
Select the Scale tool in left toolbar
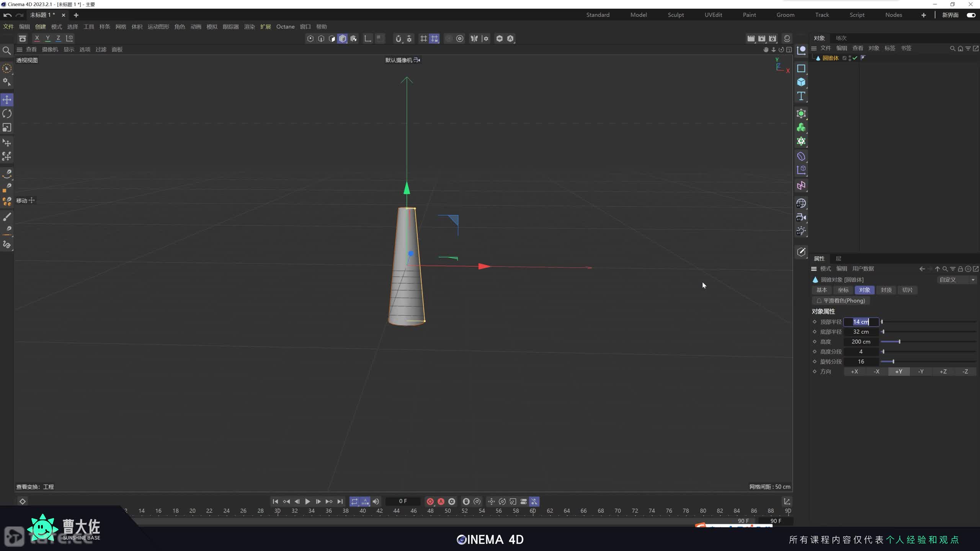[7, 127]
